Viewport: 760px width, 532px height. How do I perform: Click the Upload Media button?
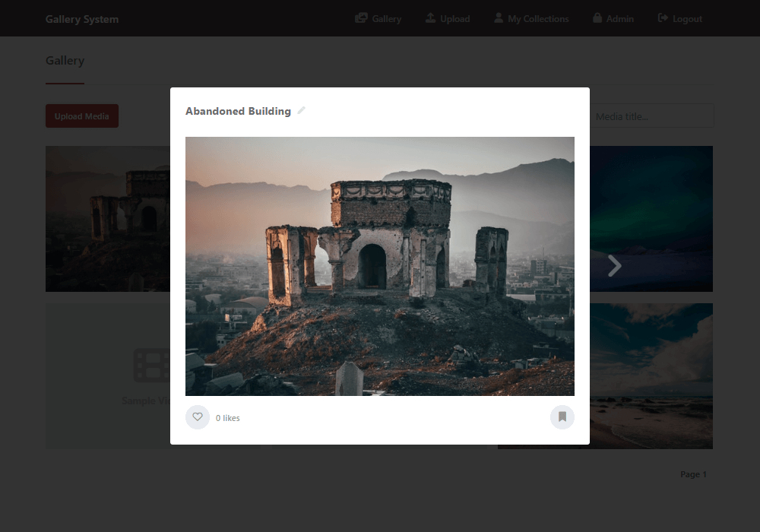click(82, 116)
